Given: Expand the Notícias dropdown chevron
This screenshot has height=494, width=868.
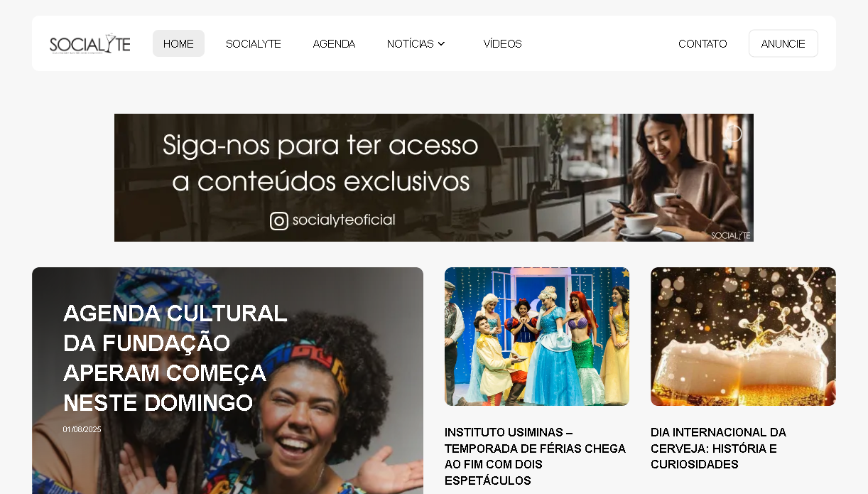Looking at the screenshot, I should (441, 43).
